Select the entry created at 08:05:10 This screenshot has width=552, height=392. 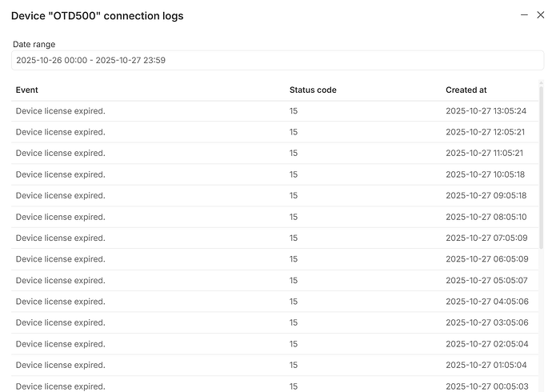point(276,217)
